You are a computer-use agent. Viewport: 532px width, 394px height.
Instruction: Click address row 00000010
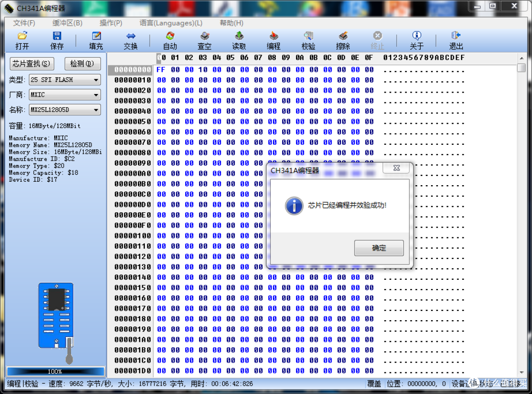pos(133,80)
